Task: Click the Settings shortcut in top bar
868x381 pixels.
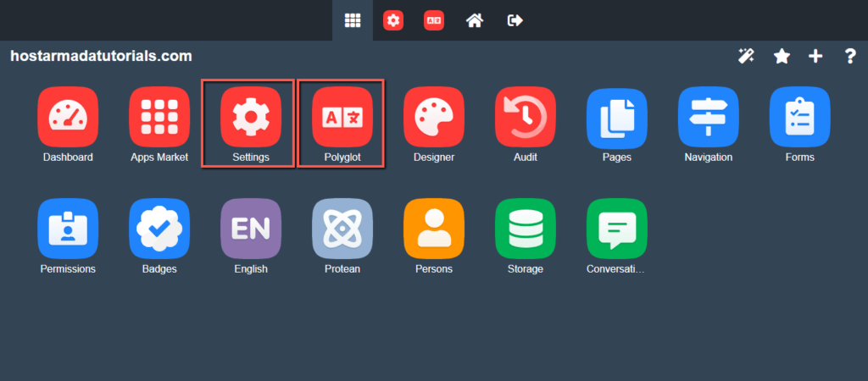Action: click(x=393, y=20)
